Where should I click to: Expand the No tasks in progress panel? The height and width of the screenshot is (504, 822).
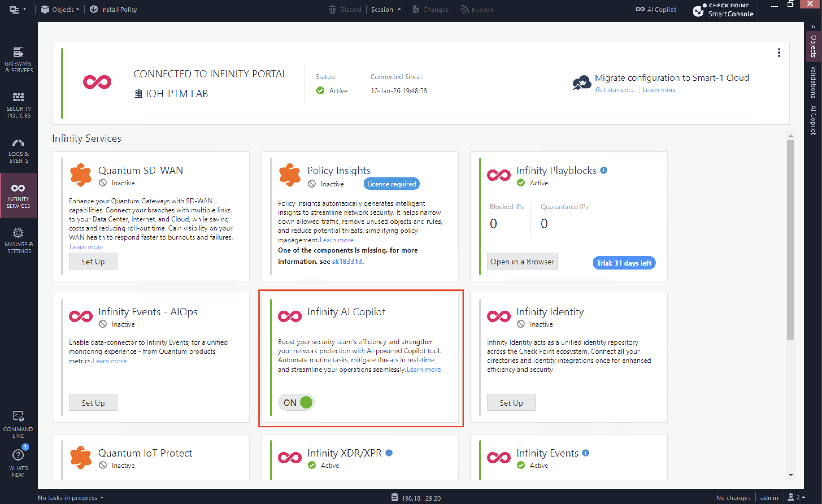[71, 498]
